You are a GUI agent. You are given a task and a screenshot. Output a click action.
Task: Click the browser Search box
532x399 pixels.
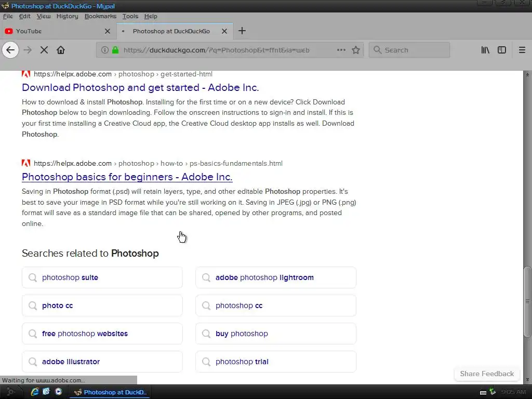[409, 50]
